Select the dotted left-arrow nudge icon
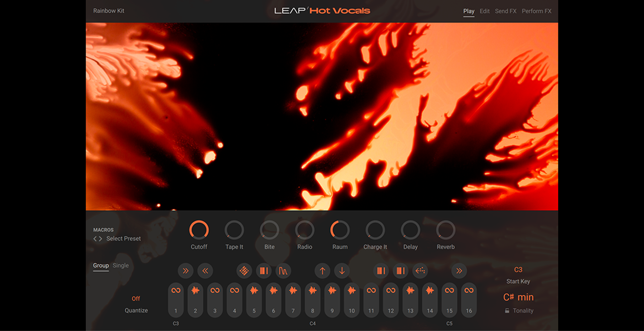644x331 pixels. tap(420, 271)
